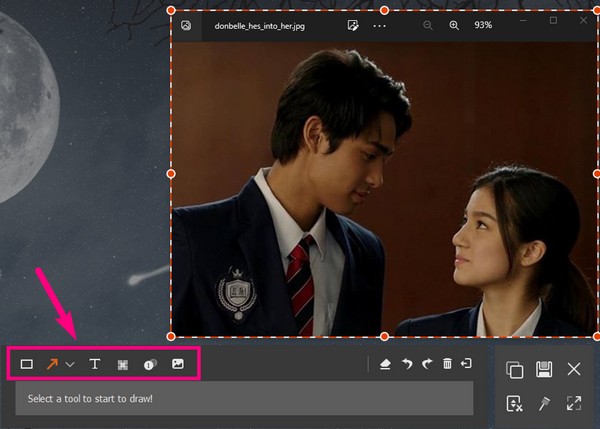
Task: Click the edit image icon in viewer
Action: (353, 26)
